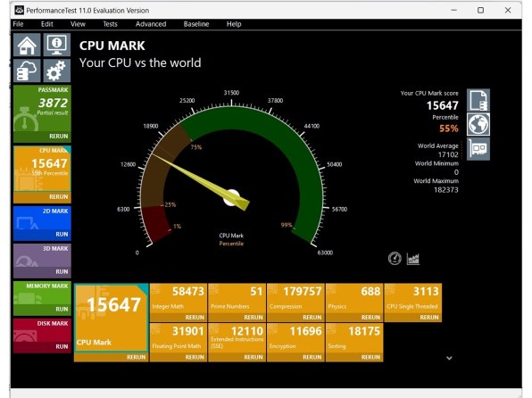Rerun the PassMark overall test
Screen dimensions: 532x398
point(58,136)
